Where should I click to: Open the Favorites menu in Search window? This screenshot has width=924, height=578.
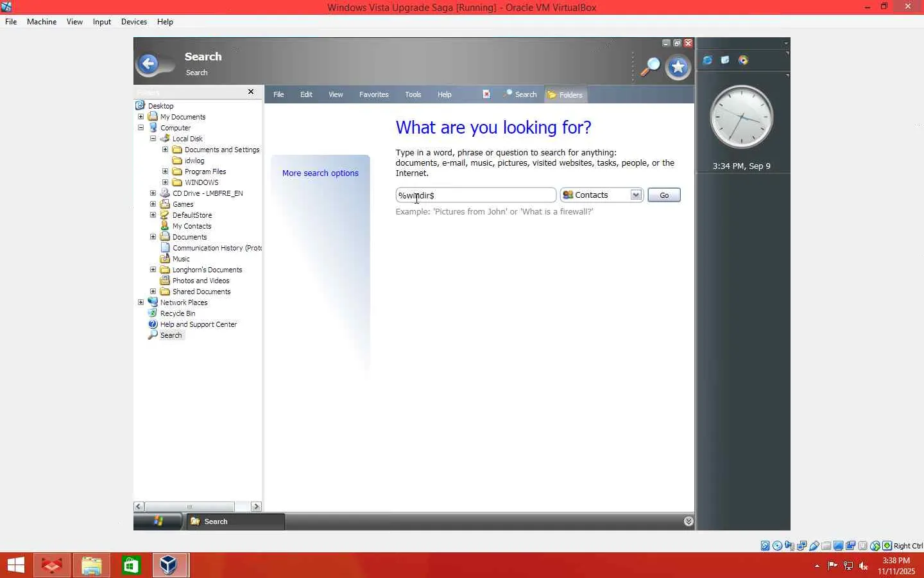(374, 94)
